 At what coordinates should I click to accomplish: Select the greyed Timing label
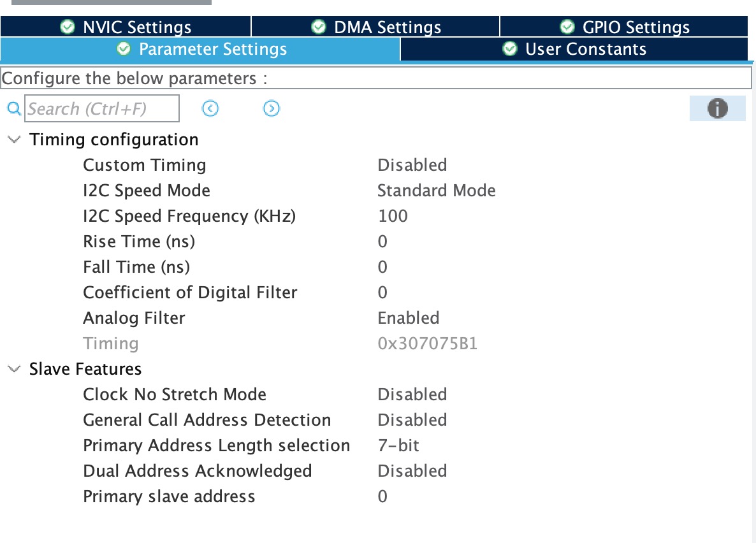tap(111, 344)
